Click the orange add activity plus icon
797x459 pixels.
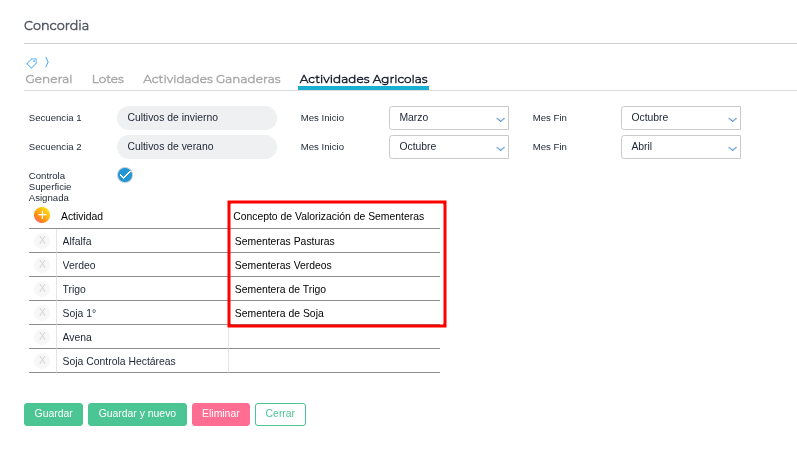click(42, 215)
